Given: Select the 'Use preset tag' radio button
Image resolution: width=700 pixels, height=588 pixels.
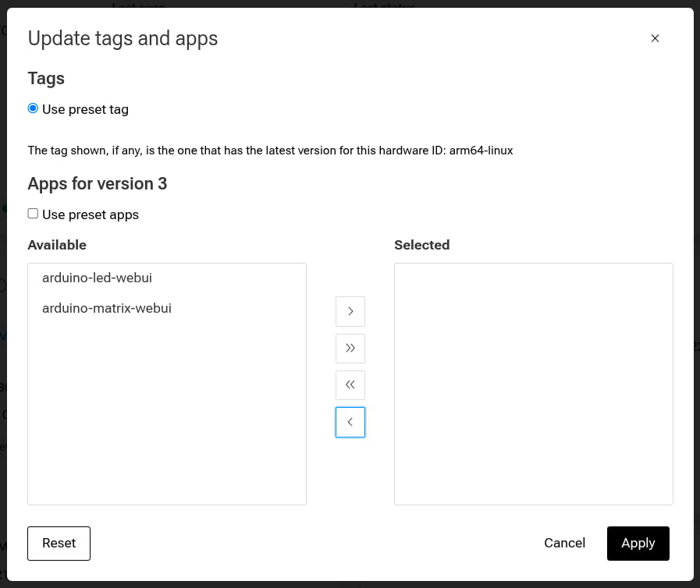Looking at the screenshot, I should point(33,108).
